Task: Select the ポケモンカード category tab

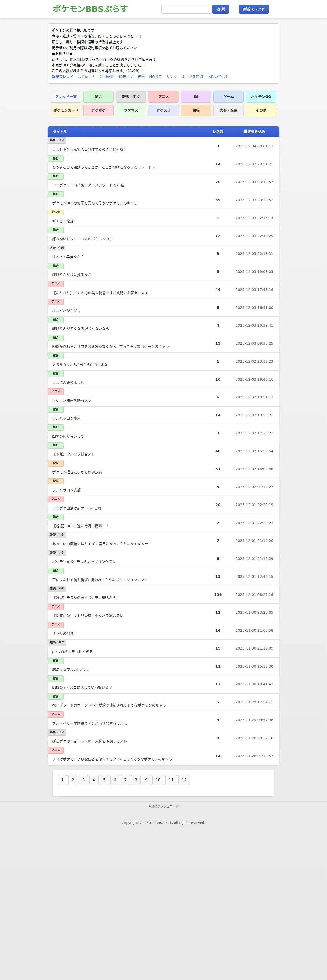Action: pyautogui.click(x=66, y=110)
